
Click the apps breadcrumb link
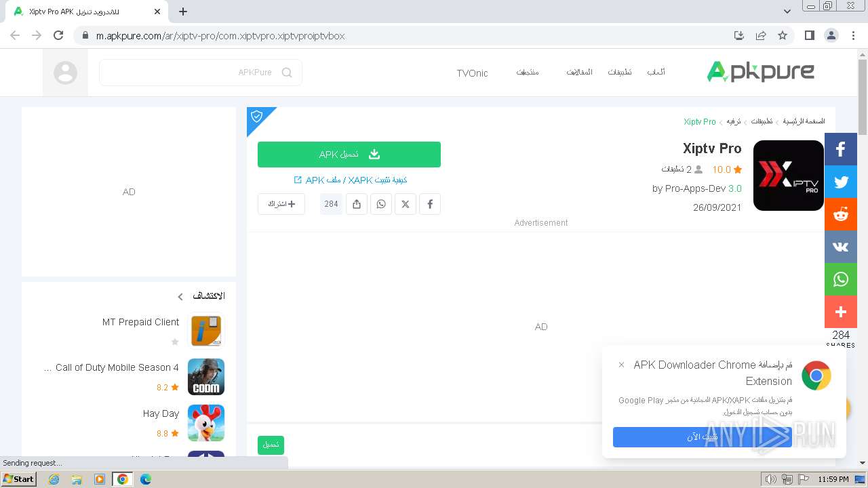click(762, 121)
